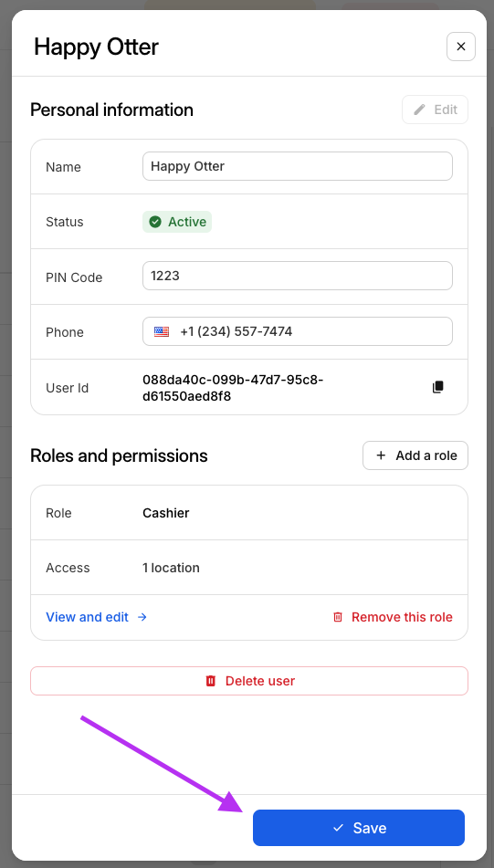Click the US flag country selector

pyautogui.click(x=162, y=331)
